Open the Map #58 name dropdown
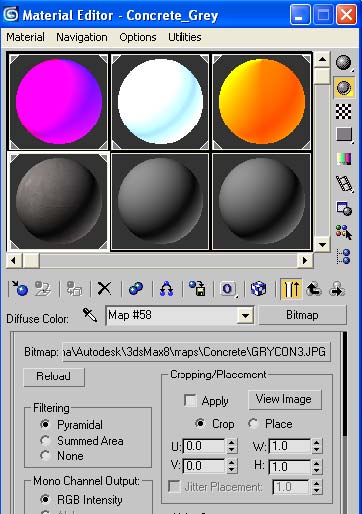Image resolution: width=362 pixels, height=514 pixels. [x=245, y=315]
